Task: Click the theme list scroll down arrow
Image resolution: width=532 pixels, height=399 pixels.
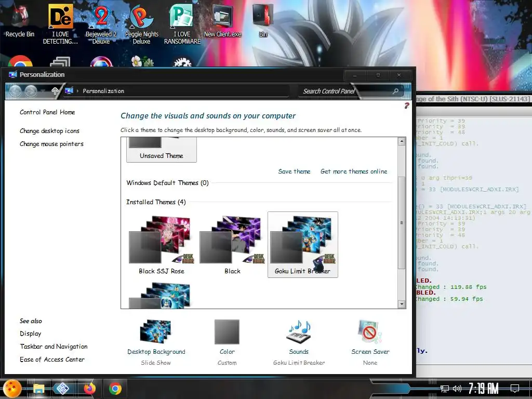Action: (x=402, y=304)
